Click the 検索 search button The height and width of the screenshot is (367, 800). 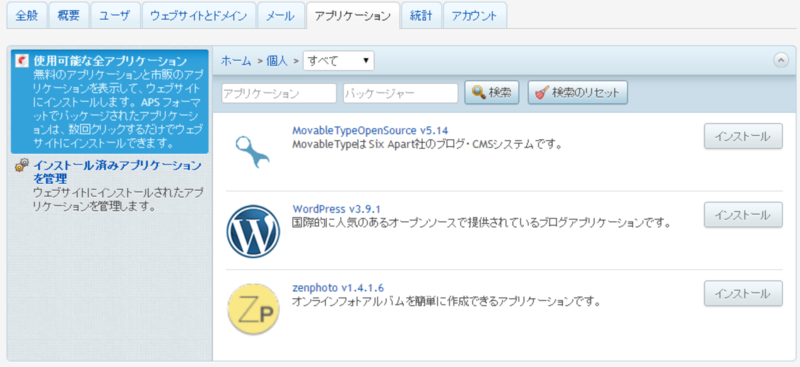click(x=491, y=93)
